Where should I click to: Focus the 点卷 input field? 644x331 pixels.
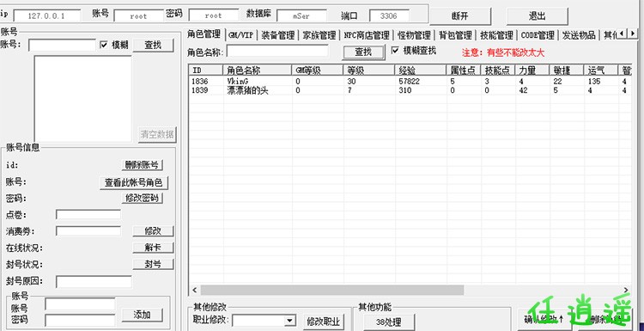tap(88, 215)
